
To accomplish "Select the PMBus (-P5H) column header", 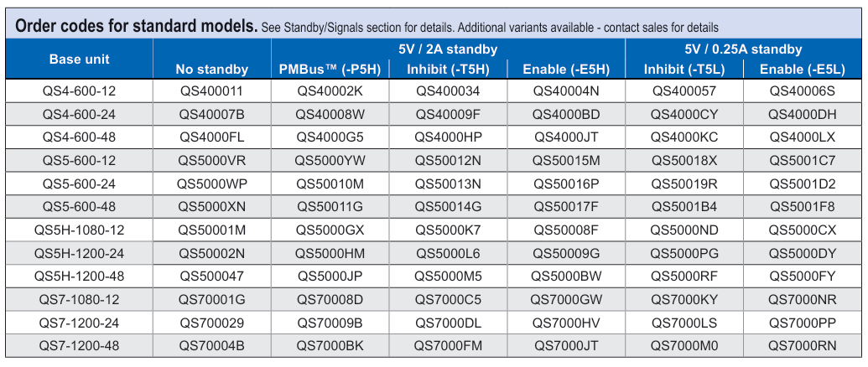I will [x=330, y=69].
